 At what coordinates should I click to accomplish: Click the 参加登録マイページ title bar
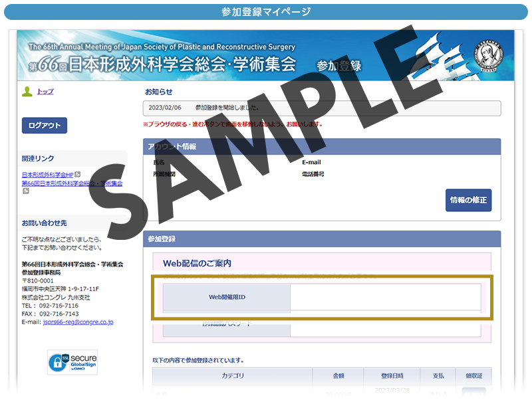(266, 12)
